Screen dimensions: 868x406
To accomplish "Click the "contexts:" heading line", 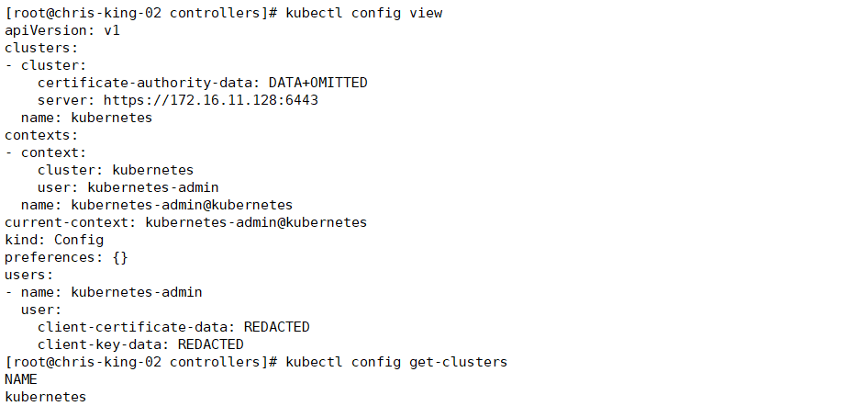I will coord(42,135).
